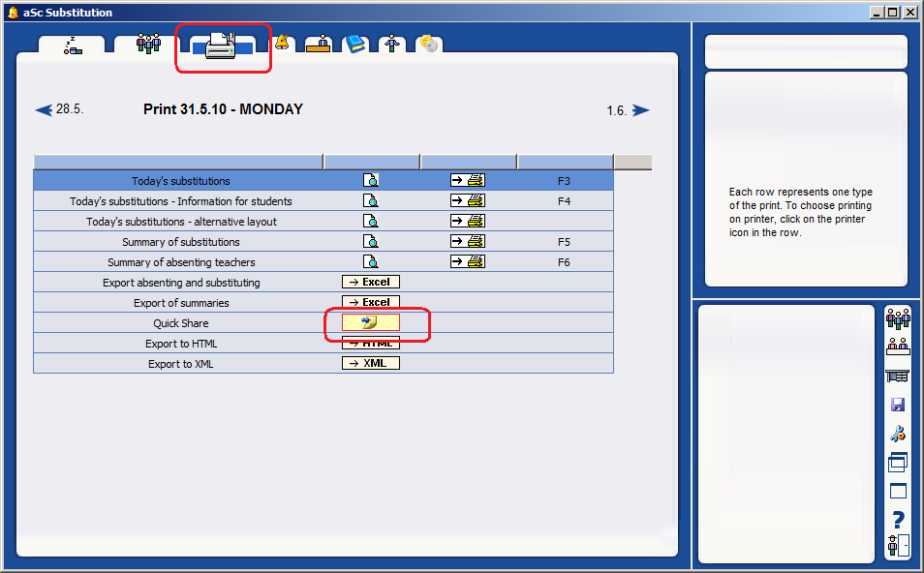Select 'Export of summaries' row text

pyautogui.click(x=181, y=303)
